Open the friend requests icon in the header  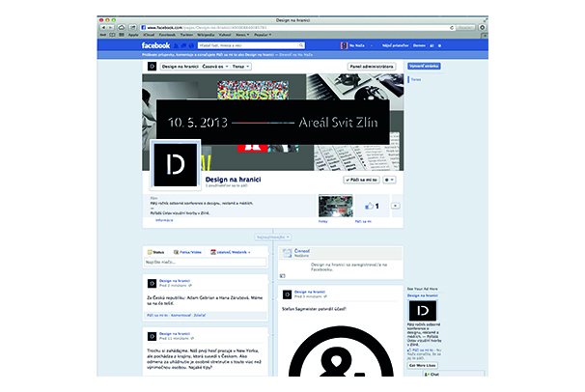pyautogui.click(x=177, y=45)
